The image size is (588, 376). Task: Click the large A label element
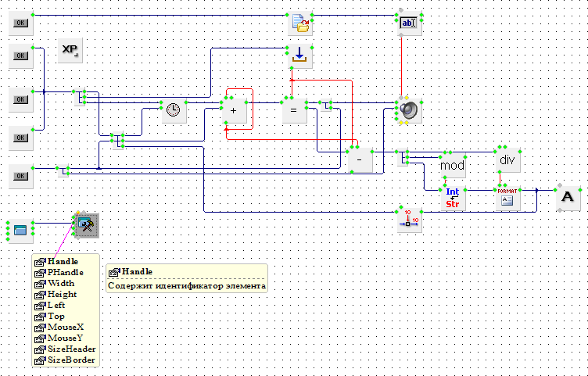[567, 198]
